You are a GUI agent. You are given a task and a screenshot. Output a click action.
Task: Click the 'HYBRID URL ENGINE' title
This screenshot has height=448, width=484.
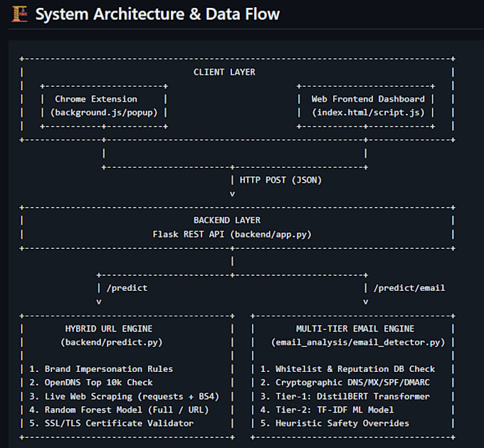tap(109, 329)
